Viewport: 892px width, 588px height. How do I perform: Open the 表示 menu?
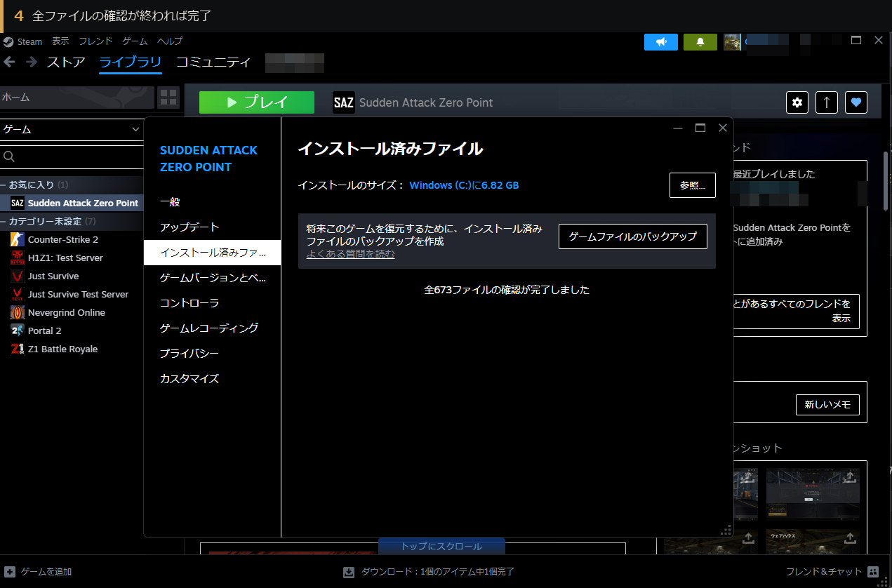click(x=60, y=41)
